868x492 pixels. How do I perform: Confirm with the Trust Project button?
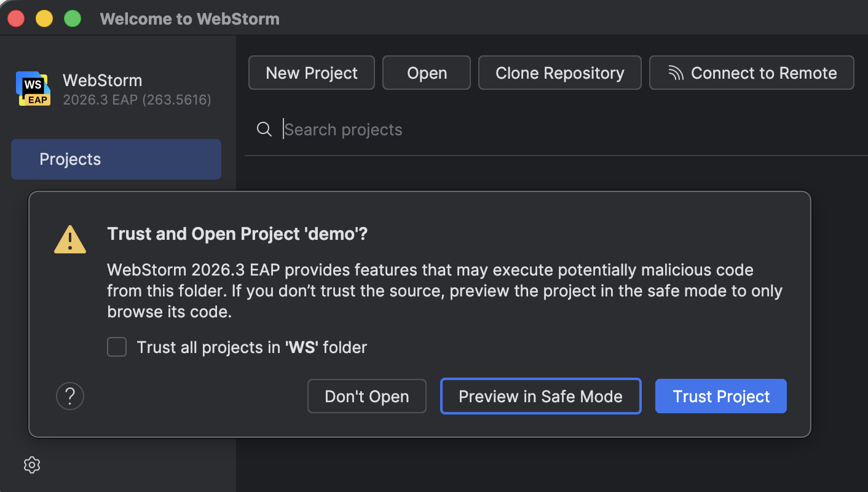click(721, 396)
